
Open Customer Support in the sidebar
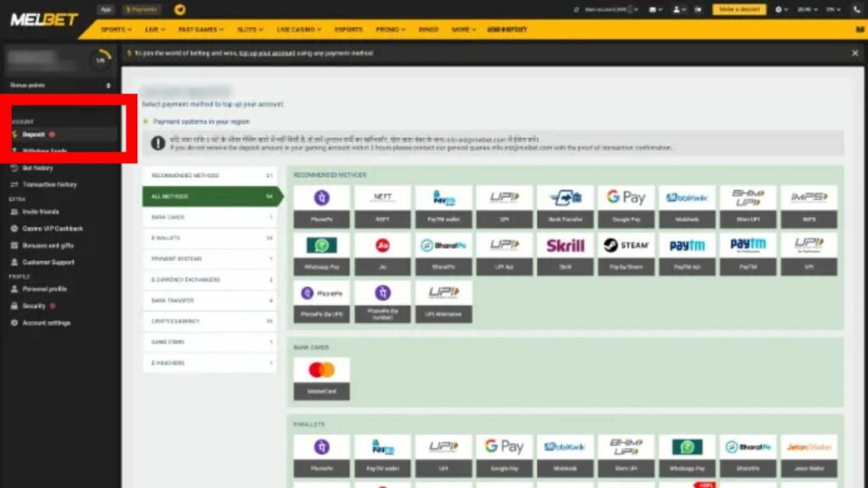[x=42, y=263]
